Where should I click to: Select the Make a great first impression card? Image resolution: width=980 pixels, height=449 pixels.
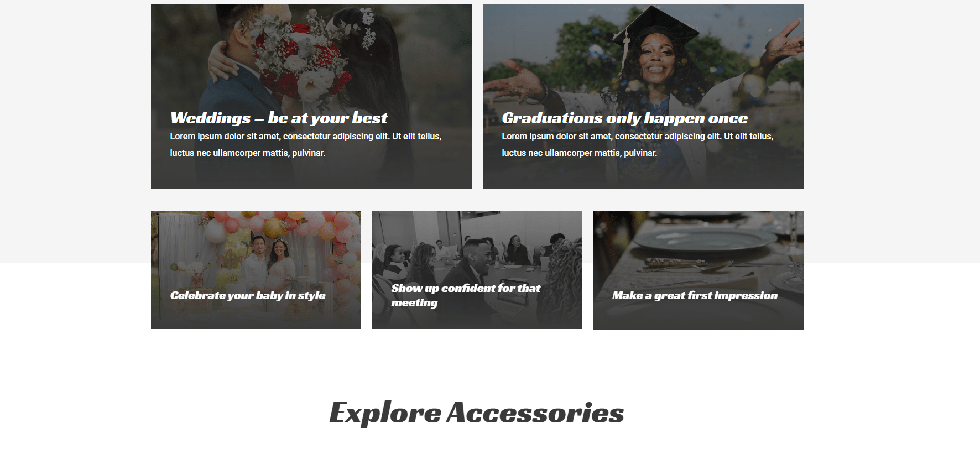pyautogui.click(x=698, y=270)
